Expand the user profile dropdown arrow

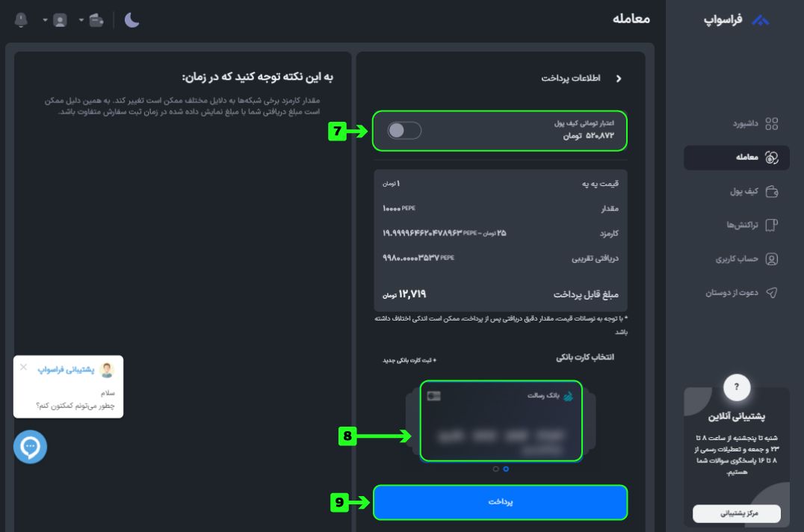click(x=45, y=20)
